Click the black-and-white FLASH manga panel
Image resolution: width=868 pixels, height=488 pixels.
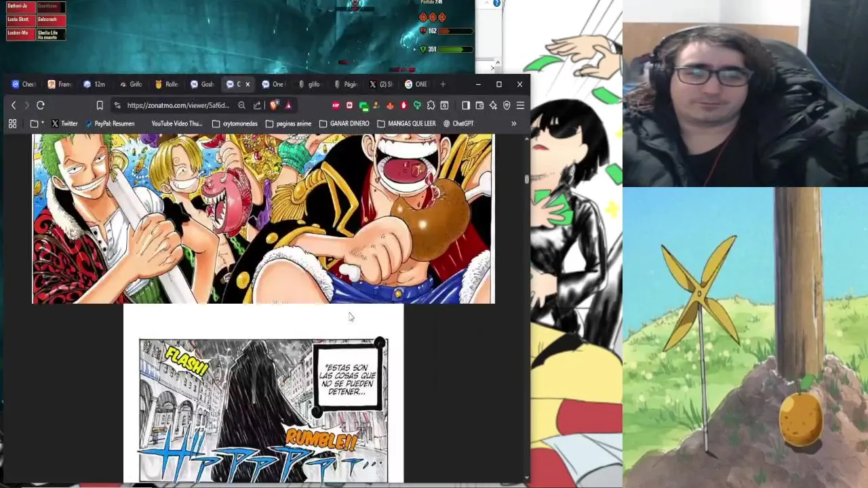coord(264,411)
